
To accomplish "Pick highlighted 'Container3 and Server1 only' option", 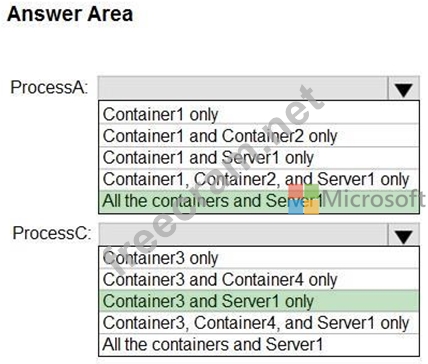I will (x=259, y=301).
